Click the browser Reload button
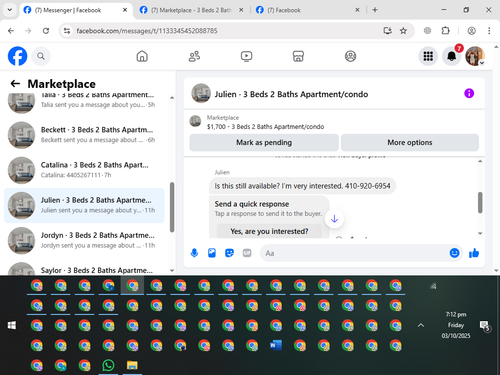The image size is (500, 375). [46, 31]
